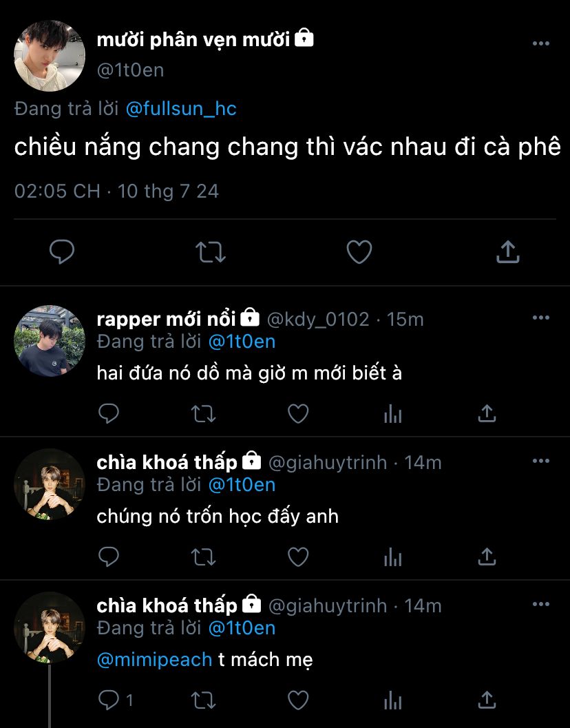Like the main tweet by @1t0en
This screenshot has height=728, width=570.
point(359,252)
